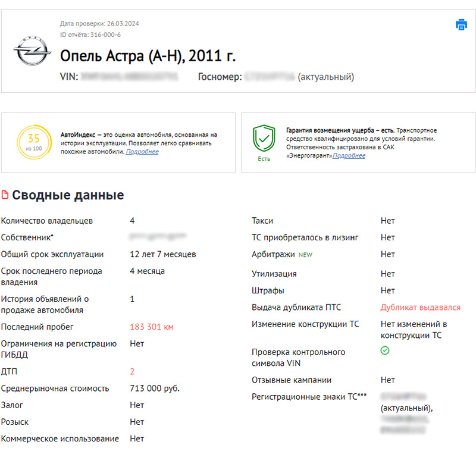Click the Розыск label
Image resolution: width=476 pixels, height=451 pixels.
15,422
